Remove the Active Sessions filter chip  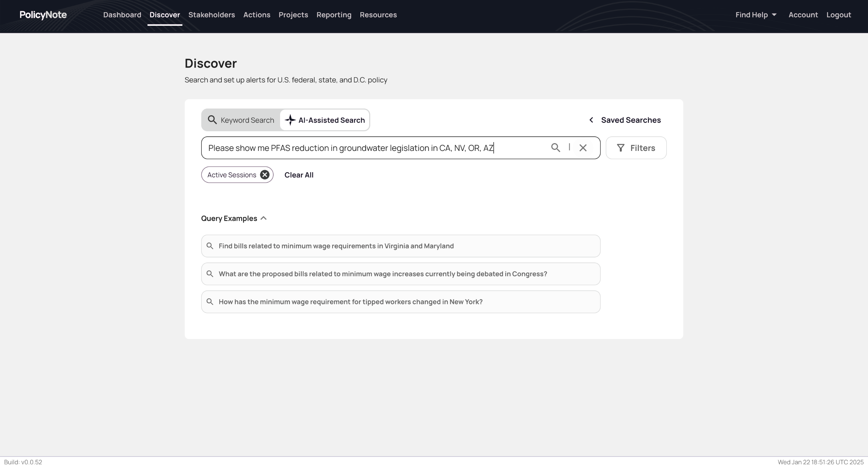coord(264,175)
